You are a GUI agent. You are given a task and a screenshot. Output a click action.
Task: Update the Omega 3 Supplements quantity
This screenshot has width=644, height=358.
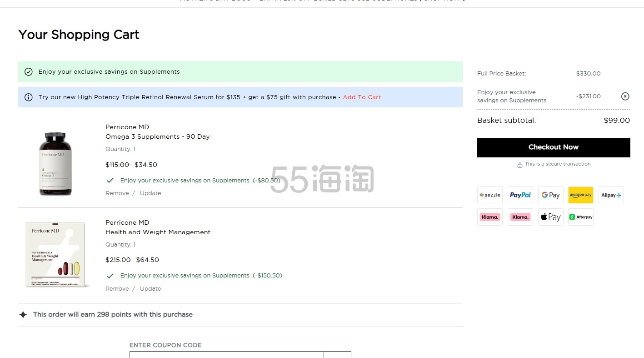pos(150,193)
